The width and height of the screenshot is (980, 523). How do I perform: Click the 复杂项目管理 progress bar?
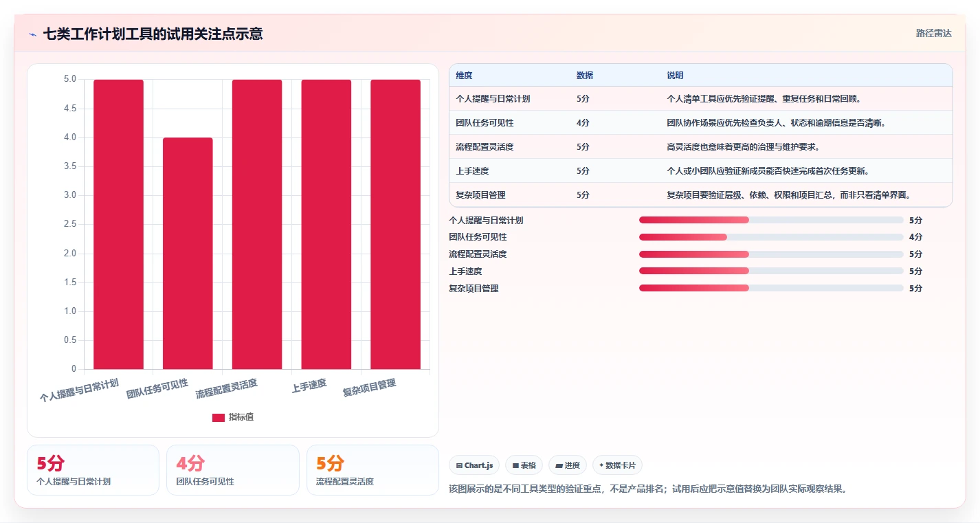(x=771, y=288)
